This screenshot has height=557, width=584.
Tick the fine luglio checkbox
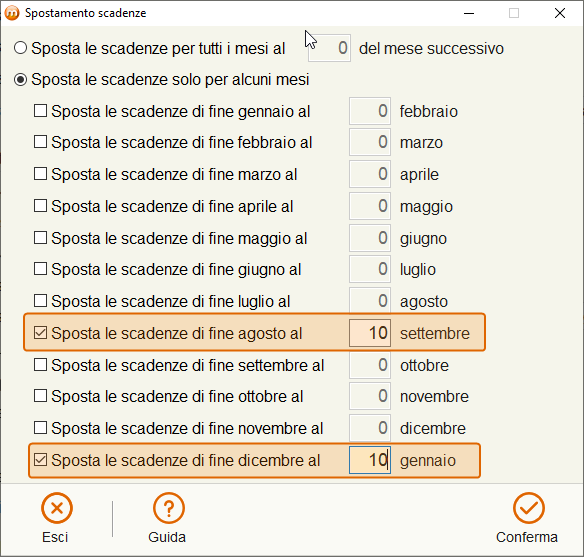pyautogui.click(x=40, y=301)
